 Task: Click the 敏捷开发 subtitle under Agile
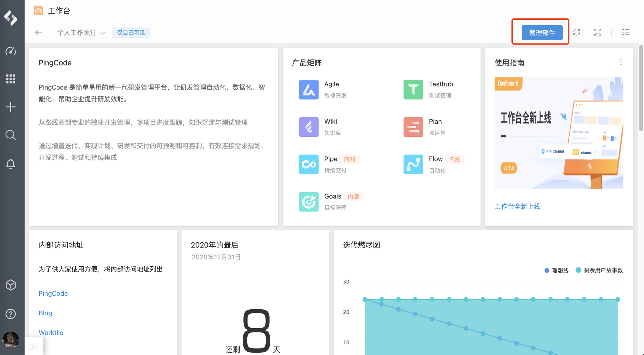(336, 96)
